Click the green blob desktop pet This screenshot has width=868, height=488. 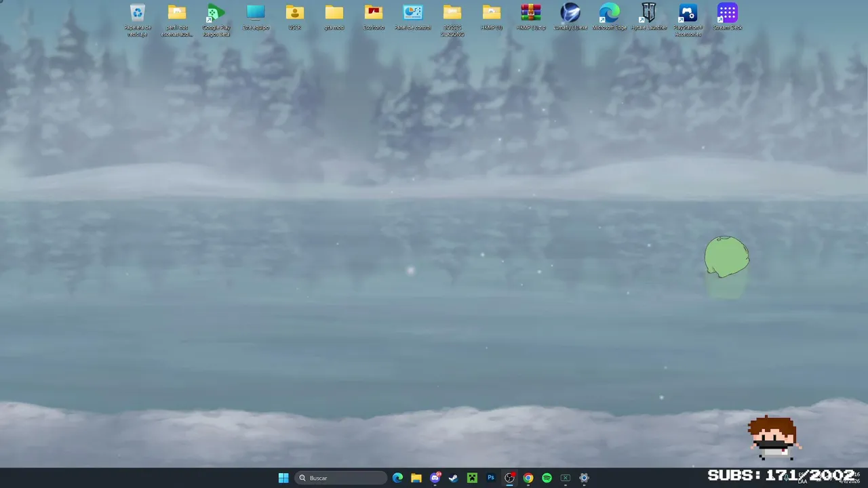[x=727, y=257]
